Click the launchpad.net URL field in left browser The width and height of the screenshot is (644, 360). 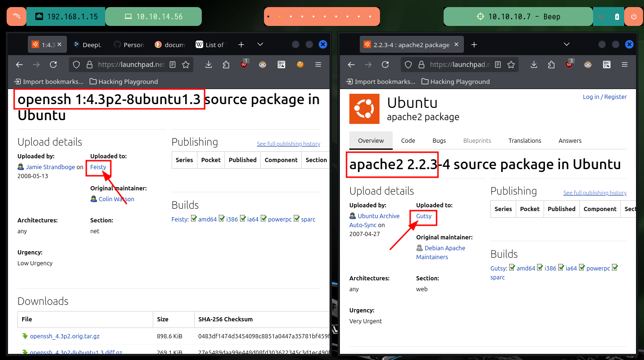point(131,65)
